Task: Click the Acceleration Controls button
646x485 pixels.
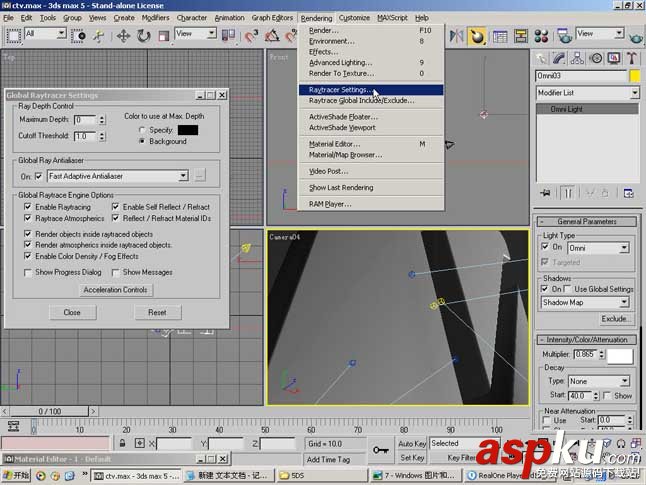Action: coord(115,290)
